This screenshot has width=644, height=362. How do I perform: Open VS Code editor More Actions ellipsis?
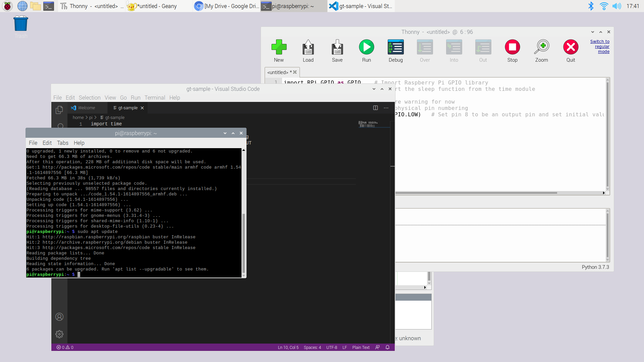coord(386,108)
